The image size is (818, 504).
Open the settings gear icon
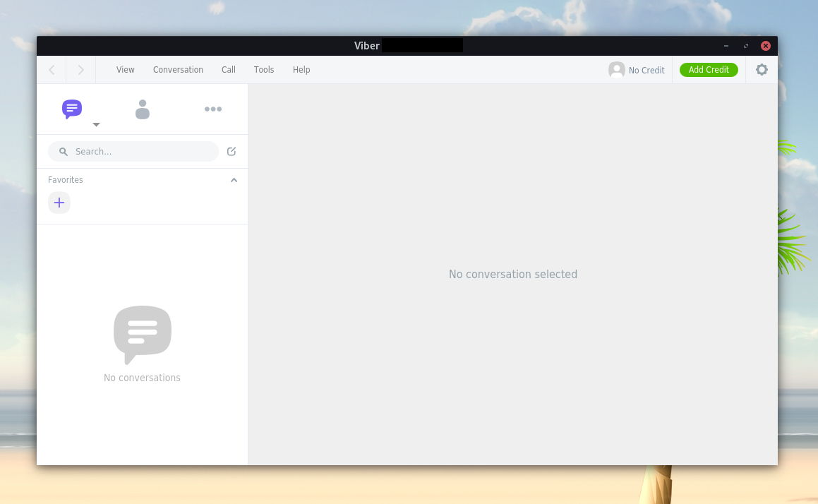click(x=762, y=70)
